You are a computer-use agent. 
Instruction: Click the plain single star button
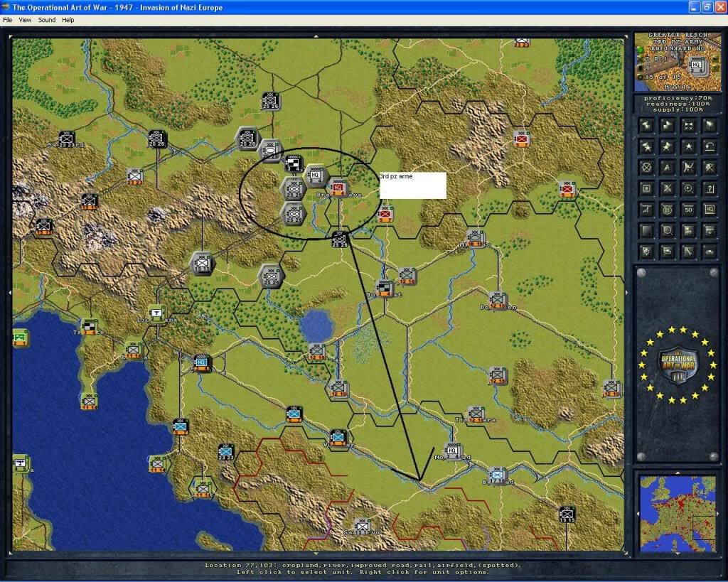pyautogui.click(x=688, y=146)
